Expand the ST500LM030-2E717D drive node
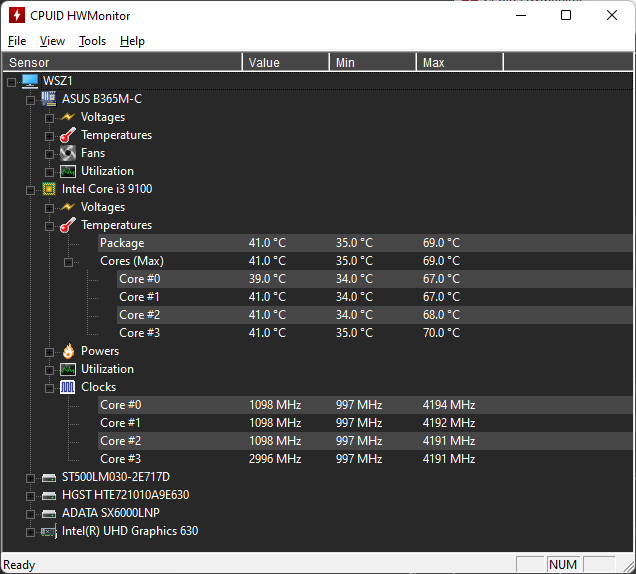Screen dimensions: 636x574 [x=30, y=479]
